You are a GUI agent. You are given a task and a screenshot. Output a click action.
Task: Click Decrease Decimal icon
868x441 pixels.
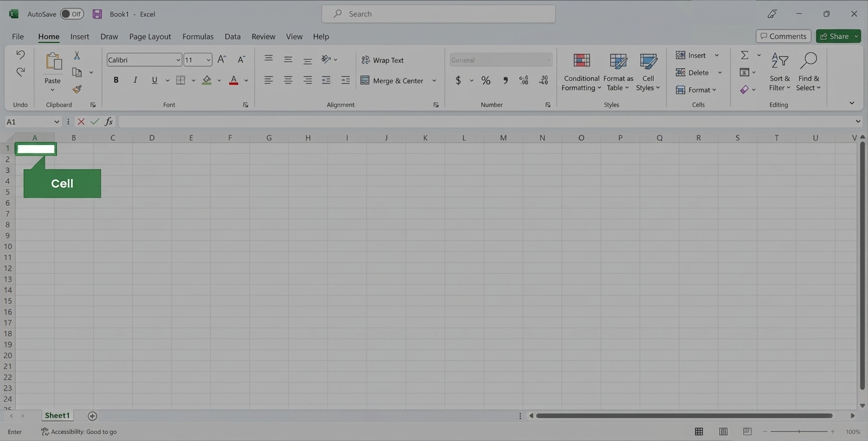coord(543,80)
